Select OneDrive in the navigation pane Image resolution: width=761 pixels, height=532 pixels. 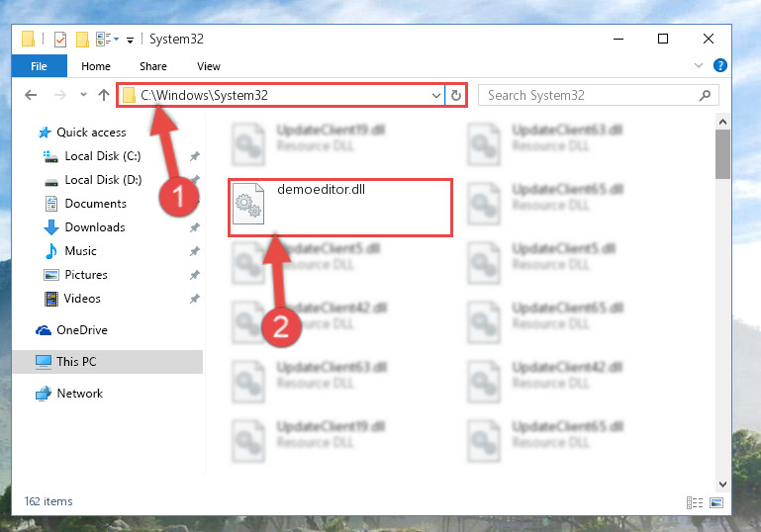[x=82, y=330]
